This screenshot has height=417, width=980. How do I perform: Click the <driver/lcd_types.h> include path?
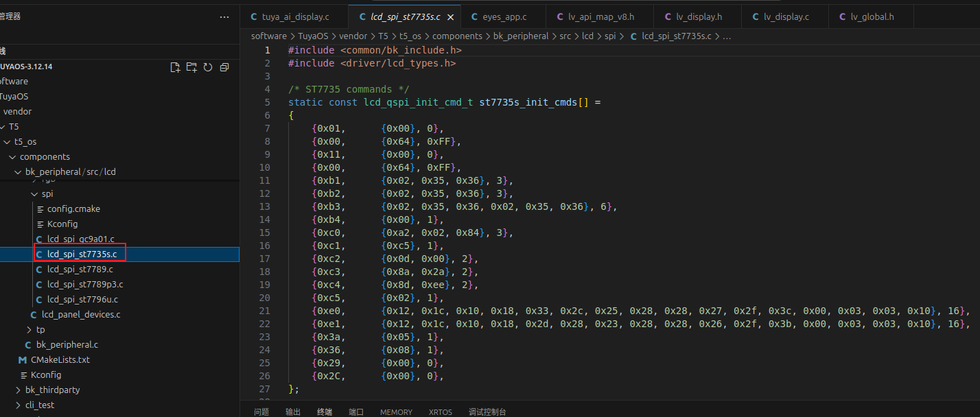point(398,63)
